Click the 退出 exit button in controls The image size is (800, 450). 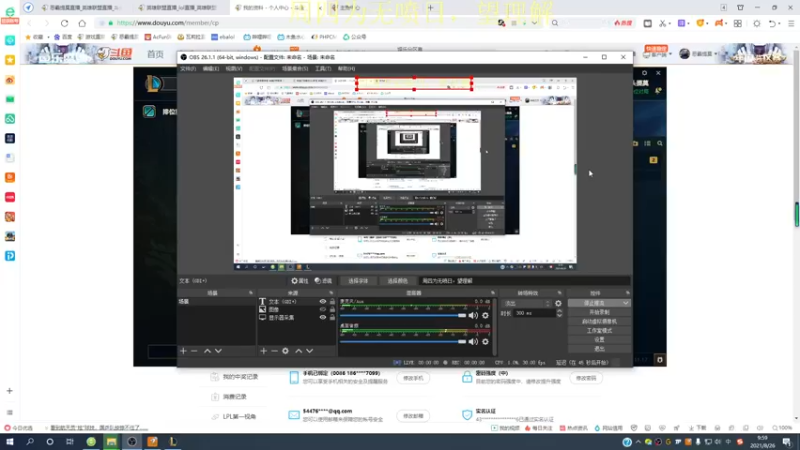[x=599, y=349]
